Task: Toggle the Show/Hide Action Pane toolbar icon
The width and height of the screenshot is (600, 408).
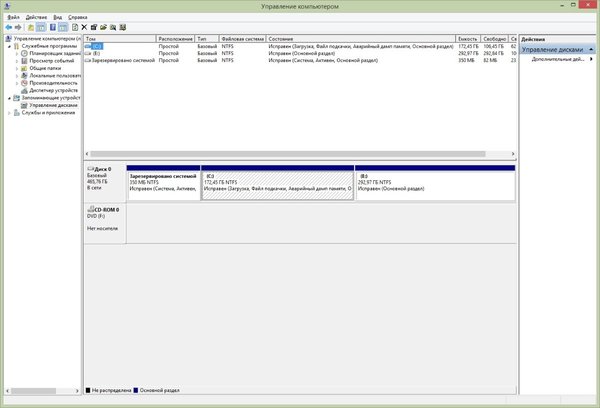Action: (x=63, y=27)
